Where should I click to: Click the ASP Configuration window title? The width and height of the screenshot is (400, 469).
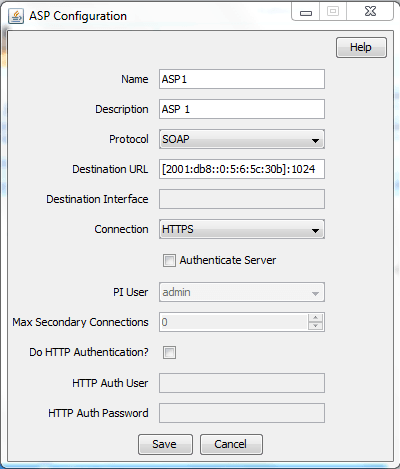point(78,16)
